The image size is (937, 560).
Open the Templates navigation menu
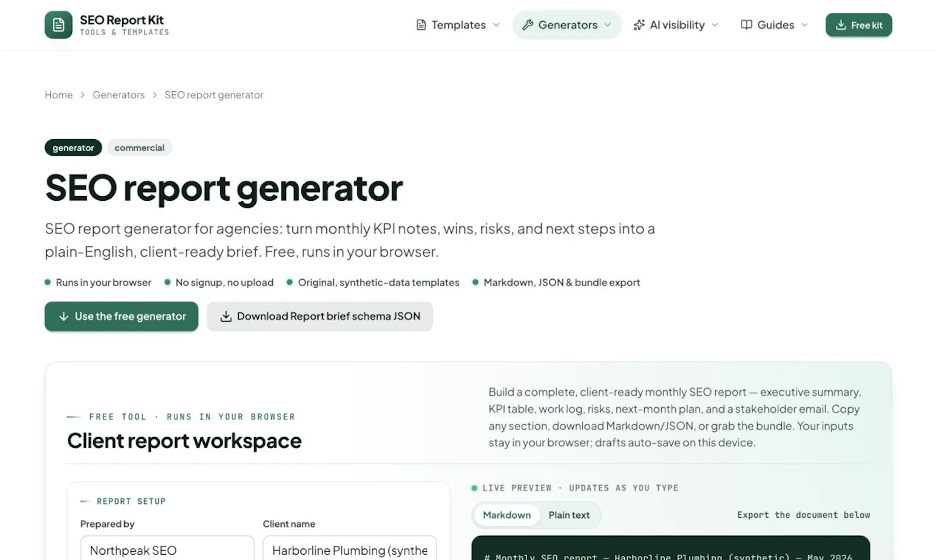(x=458, y=25)
